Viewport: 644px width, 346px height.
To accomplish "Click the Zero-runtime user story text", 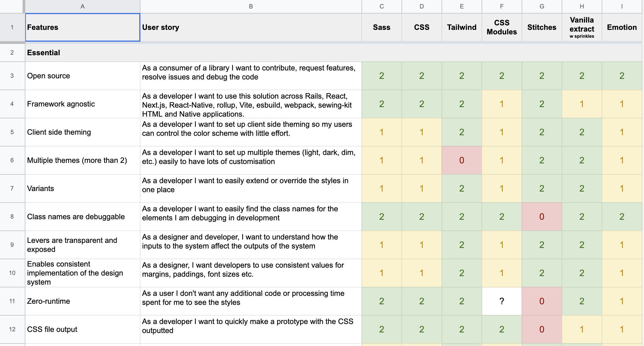I will point(243,298).
